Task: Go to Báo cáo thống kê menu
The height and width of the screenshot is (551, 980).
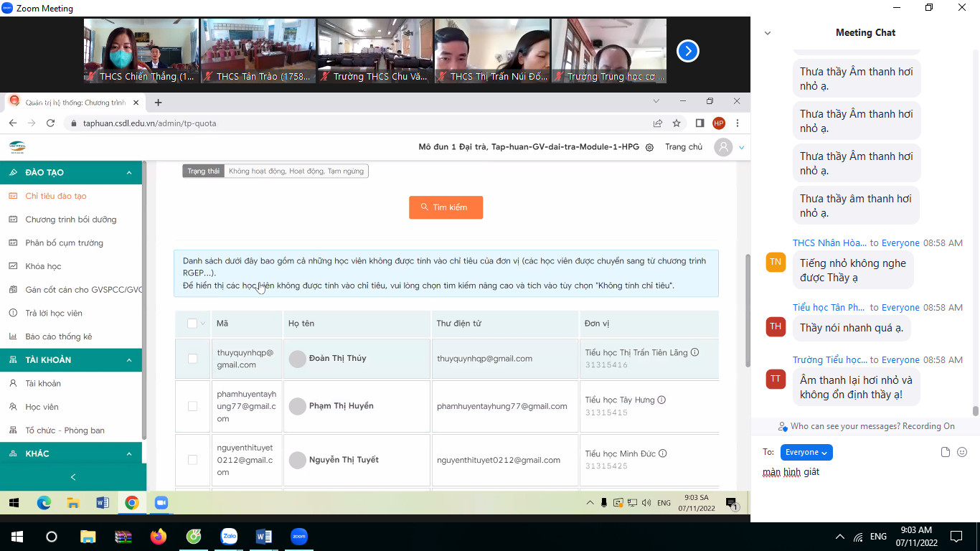Action: pos(59,336)
